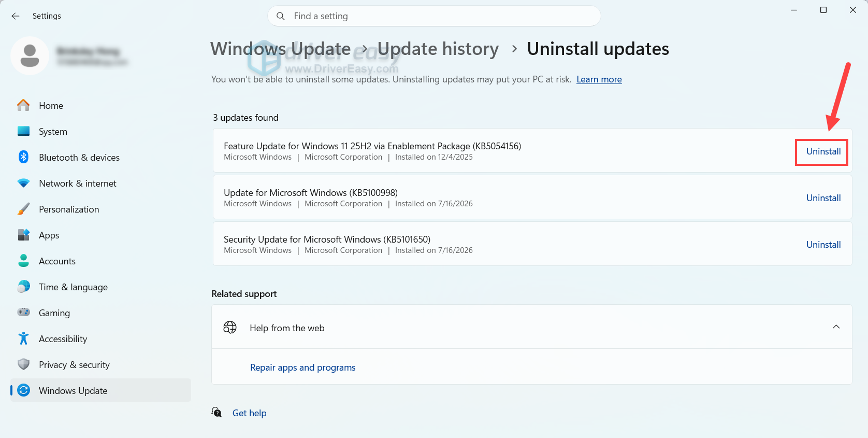Click the Security Update (KB5101650) title text

pyautogui.click(x=327, y=239)
